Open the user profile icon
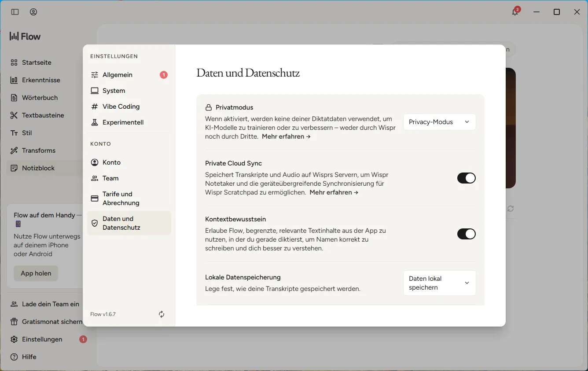This screenshot has height=371, width=588. [33, 12]
